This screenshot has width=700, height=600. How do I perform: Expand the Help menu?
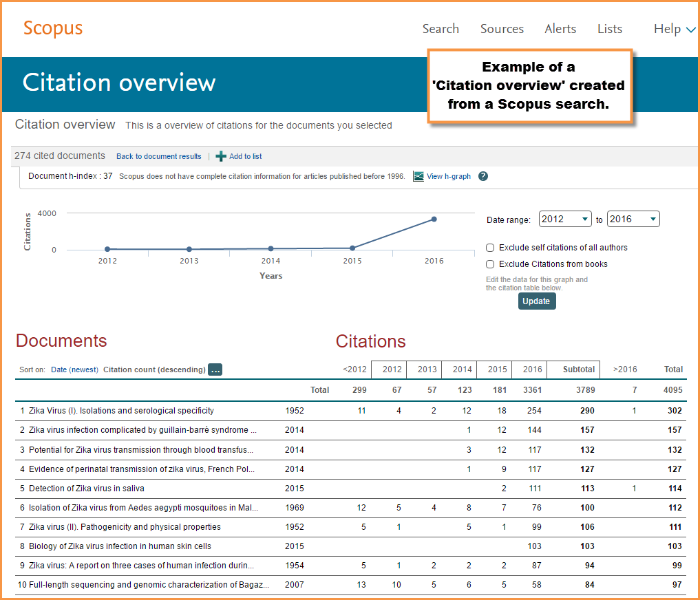tap(675, 29)
